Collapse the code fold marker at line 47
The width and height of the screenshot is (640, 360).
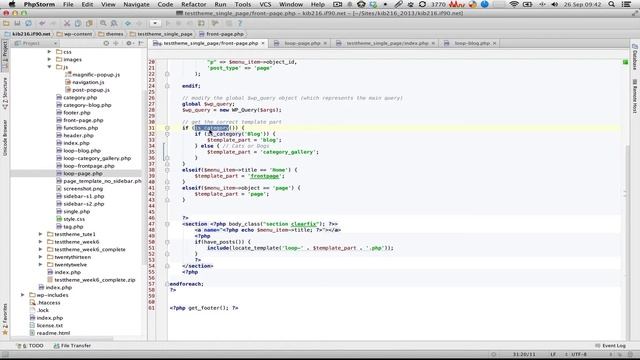(167, 224)
